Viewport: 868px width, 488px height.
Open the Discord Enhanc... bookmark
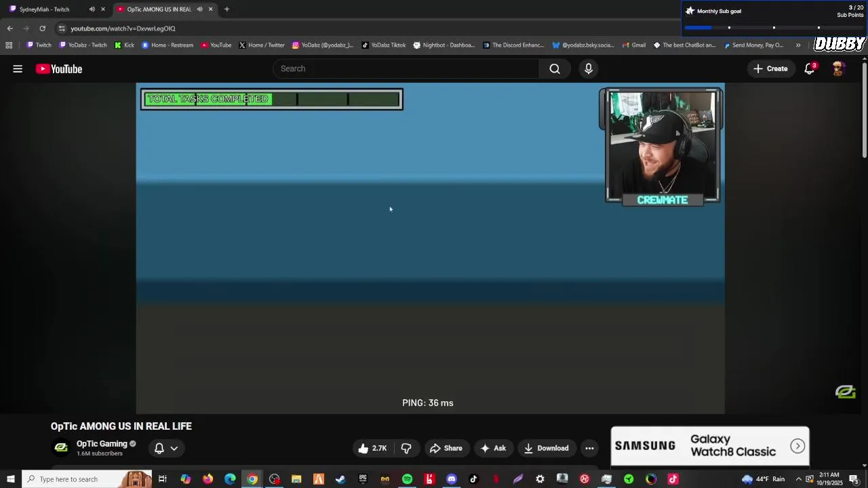[x=513, y=45]
